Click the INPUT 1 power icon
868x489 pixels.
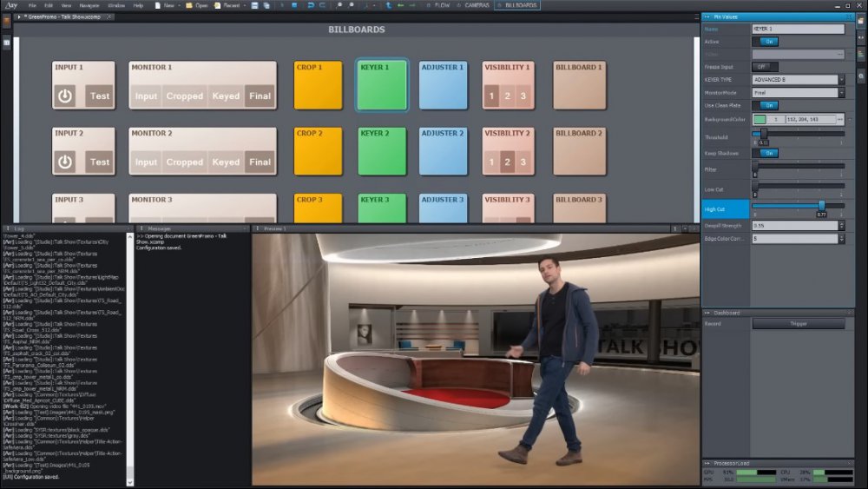65,96
